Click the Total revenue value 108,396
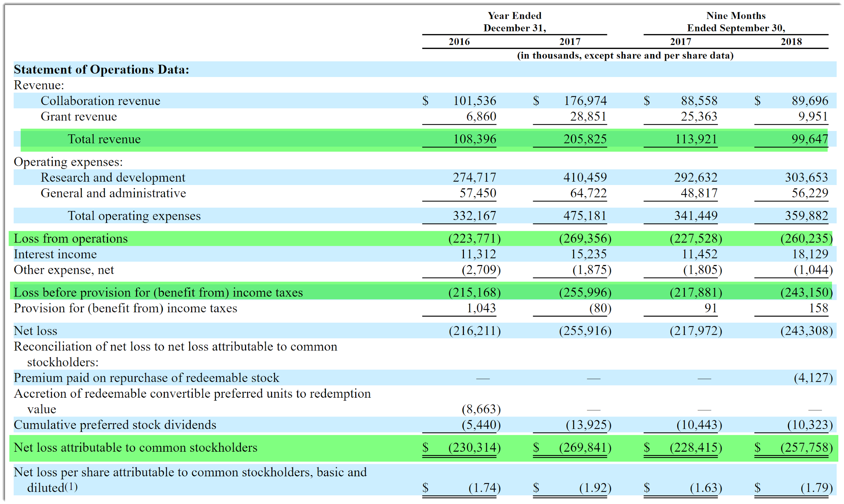 point(474,139)
